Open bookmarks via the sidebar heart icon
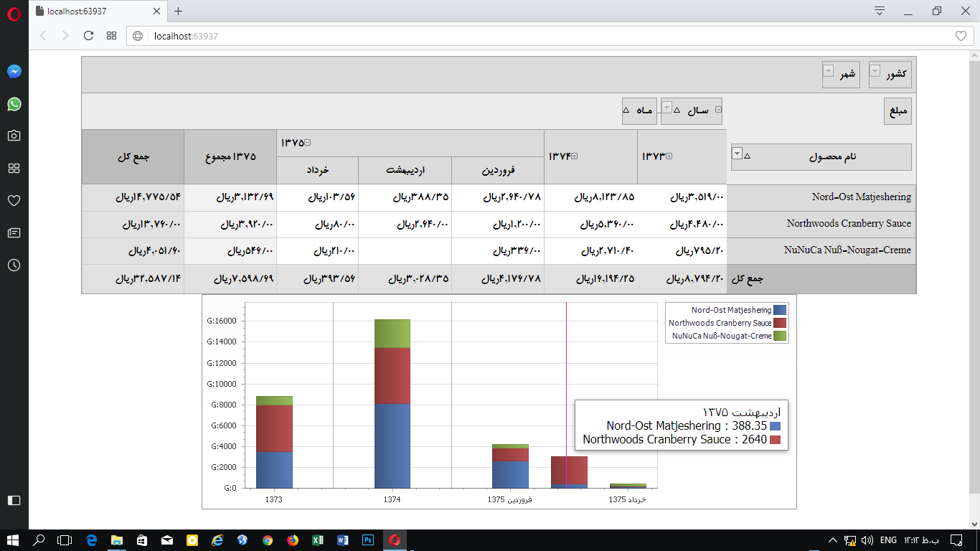This screenshot has height=551, width=980. pyautogui.click(x=14, y=200)
